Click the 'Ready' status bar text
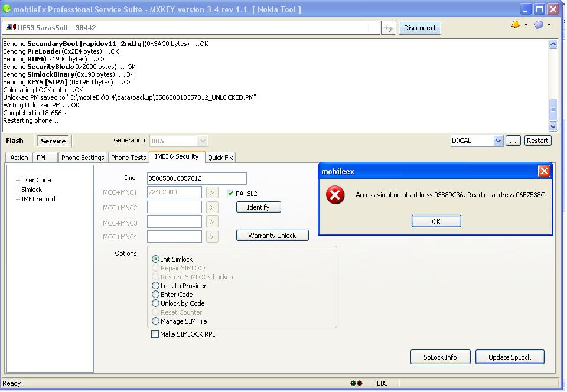The height and width of the screenshot is (392, 567). pos(12,383)
